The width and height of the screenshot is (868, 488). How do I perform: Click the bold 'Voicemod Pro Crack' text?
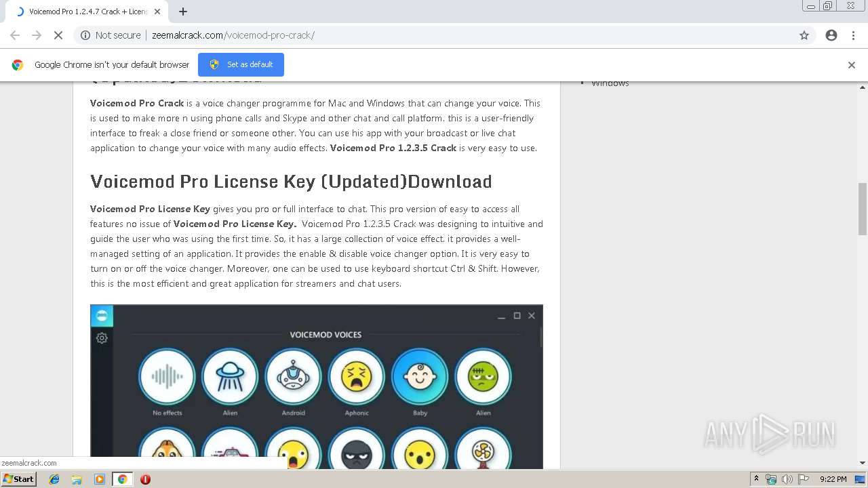137,103
